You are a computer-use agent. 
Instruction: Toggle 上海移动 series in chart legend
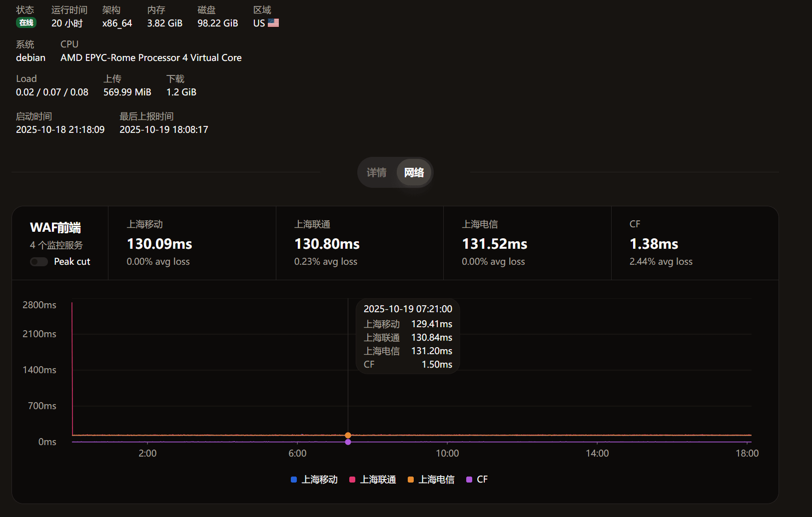tap(319, 480)
